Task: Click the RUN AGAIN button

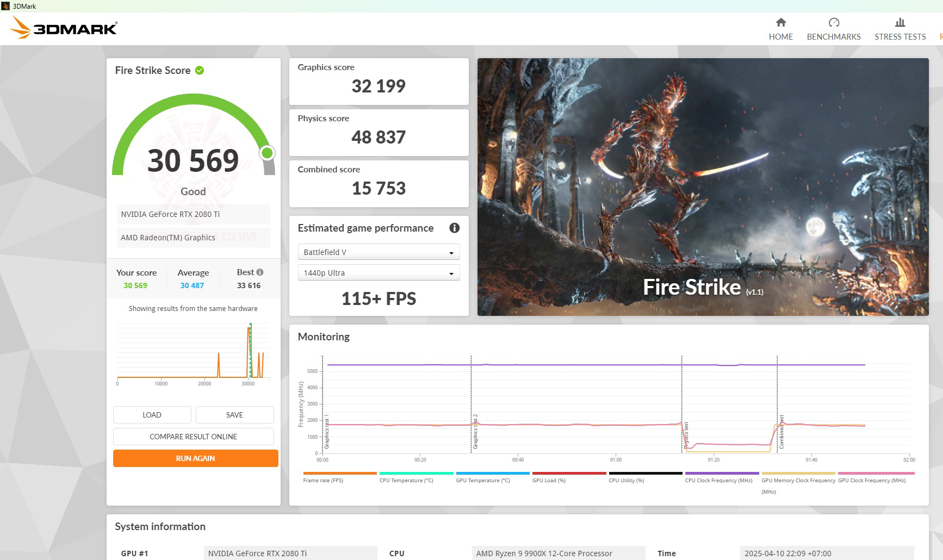Action: pyautogui.click(x=194, y=458)
